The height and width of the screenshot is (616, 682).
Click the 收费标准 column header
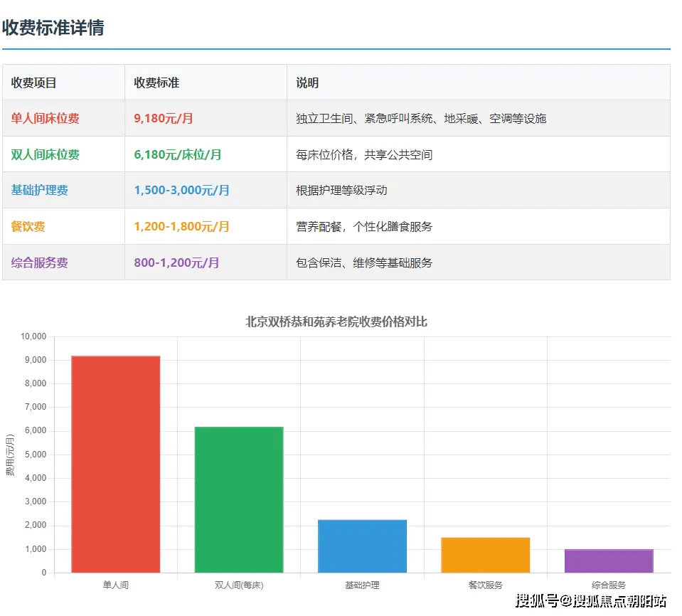click(x=156, y=83)
